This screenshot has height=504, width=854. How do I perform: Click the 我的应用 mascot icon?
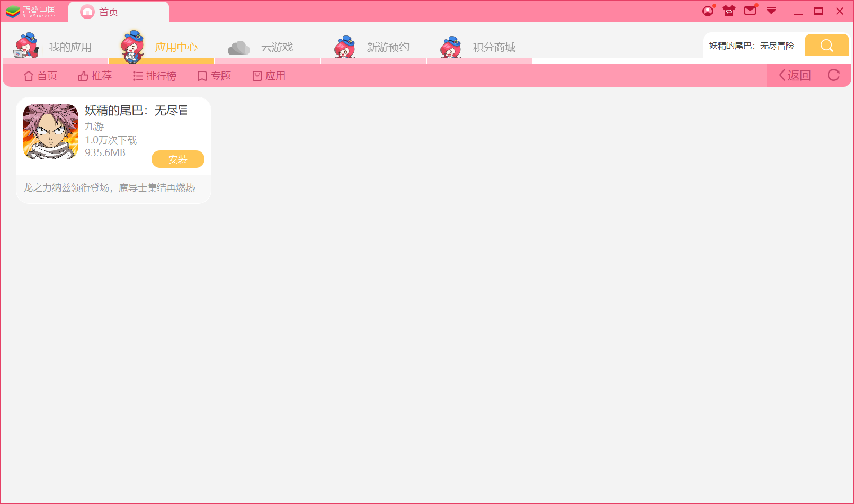click(26, 46)
